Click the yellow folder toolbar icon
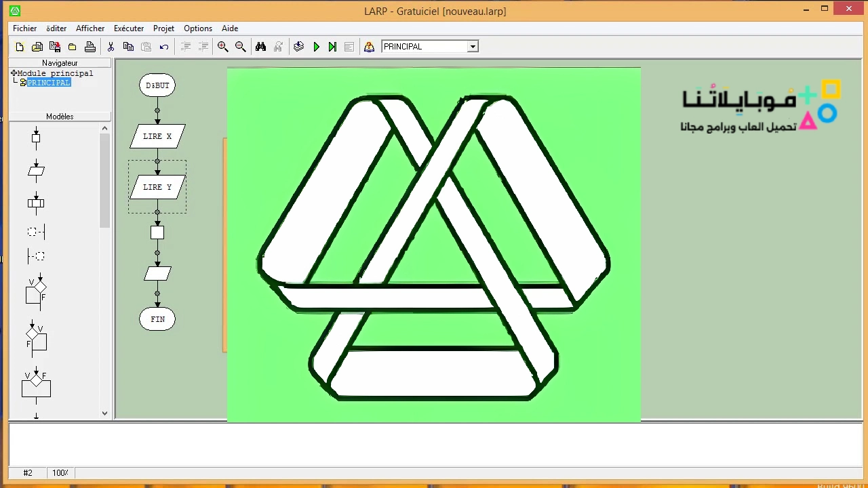The image size is (868, 488). tap(73, 47)
